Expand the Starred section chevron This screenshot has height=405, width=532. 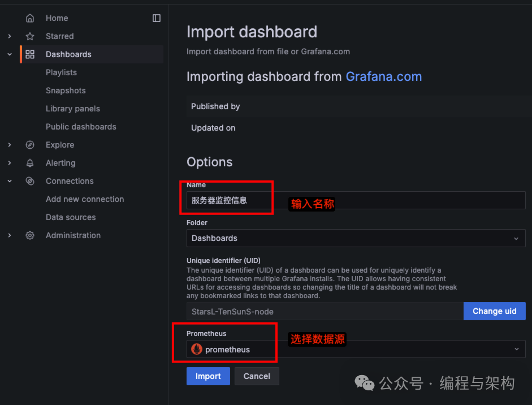10,36
